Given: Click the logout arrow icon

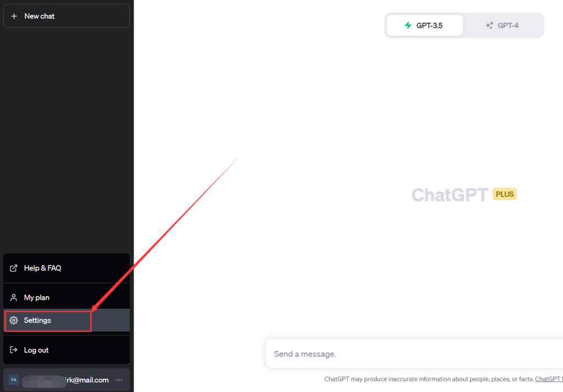Looking at the screenshot, I should 14,350.
